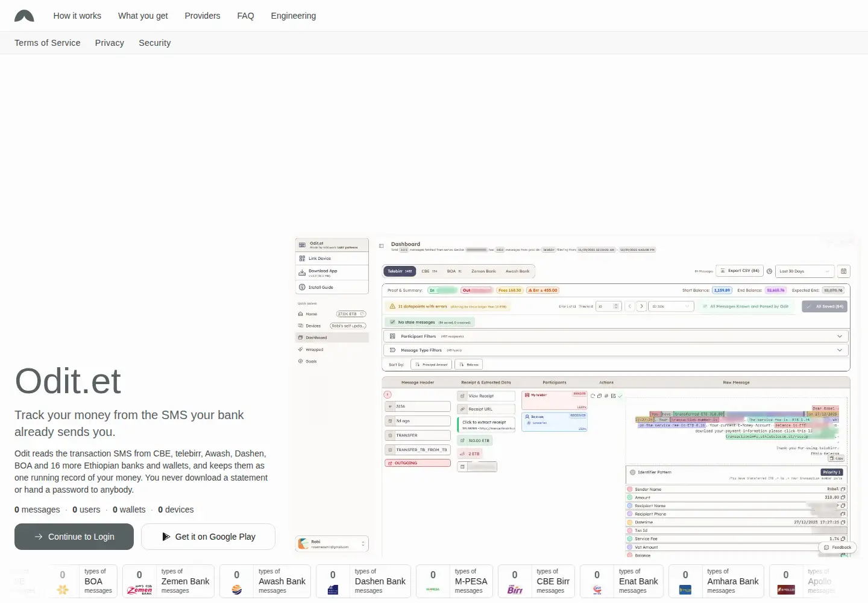Image resolution: width=868 pixels, height=603 pixels.
Task: Open the Providers menu item
Action: [203, 16]
